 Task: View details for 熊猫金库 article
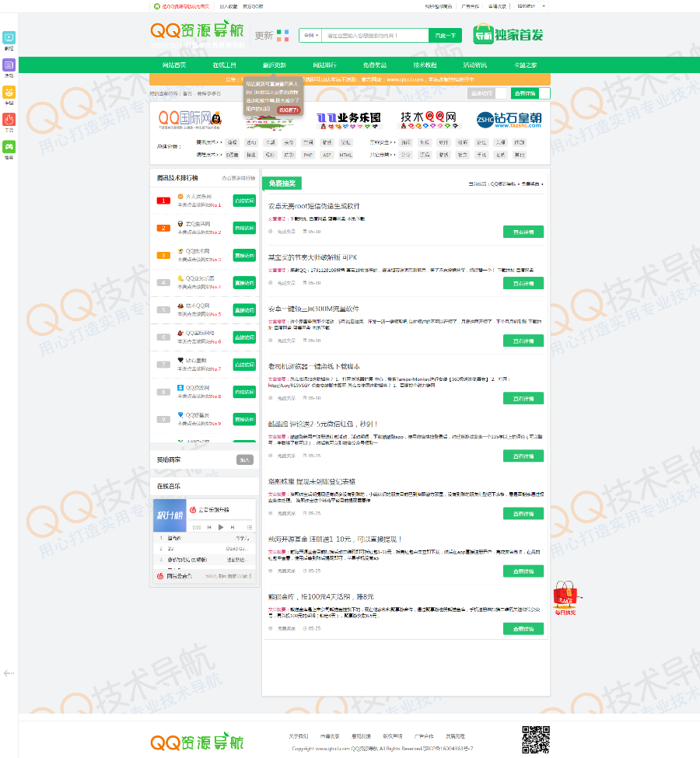click(523, 628)
